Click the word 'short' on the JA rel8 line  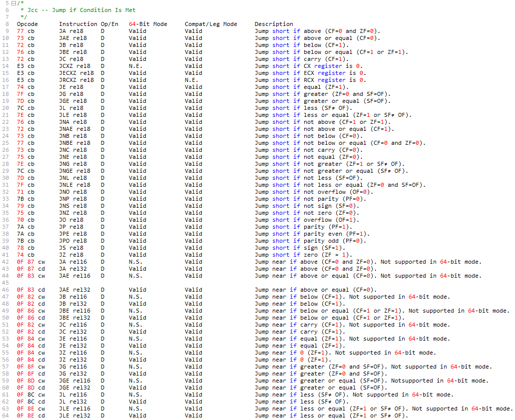(281, 30)
